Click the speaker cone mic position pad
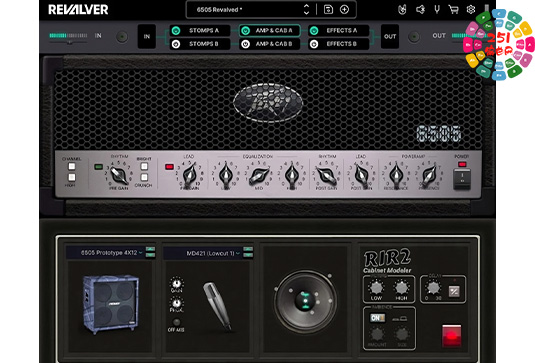Image resolution: width=535 pixels, height=363 pixels. [x=305, y=301]
